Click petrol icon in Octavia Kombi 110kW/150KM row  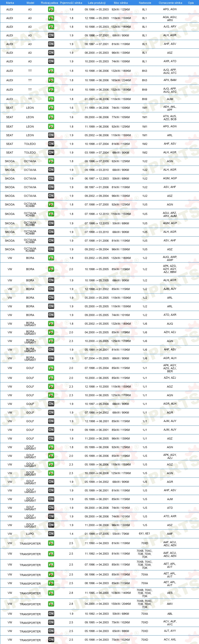pos(51,214)
